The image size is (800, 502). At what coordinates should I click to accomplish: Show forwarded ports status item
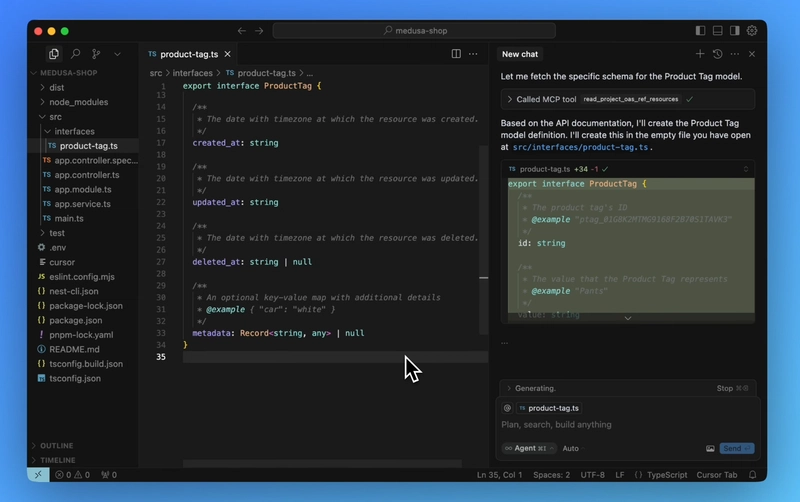[x=109, y=475]
